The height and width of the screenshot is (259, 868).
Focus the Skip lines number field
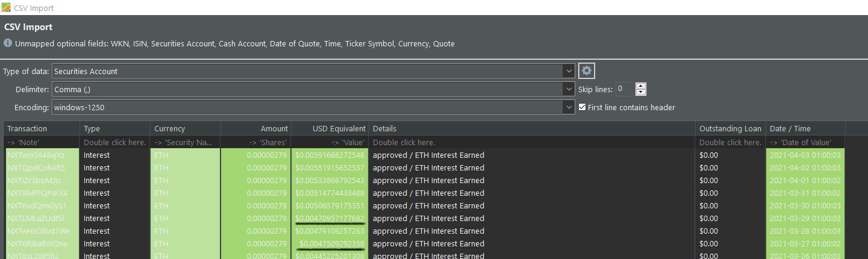pos(625,89)
